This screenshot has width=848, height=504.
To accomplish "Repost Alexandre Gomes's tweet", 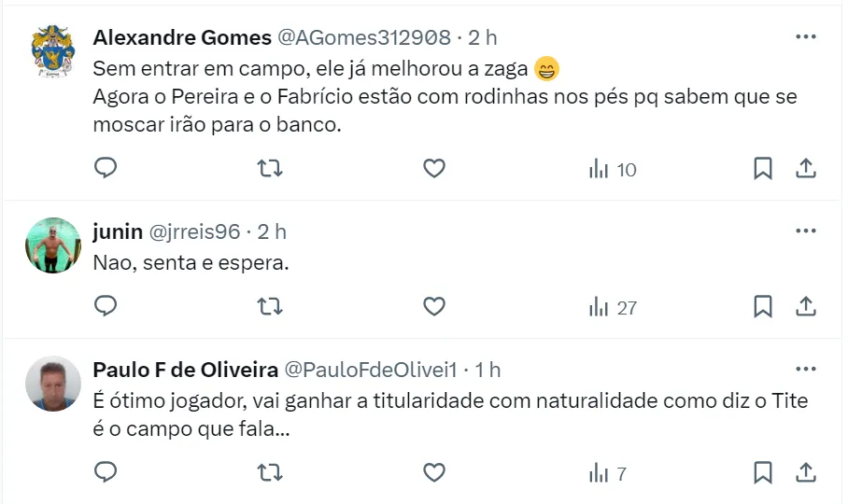I will click(x=270, y=168).
